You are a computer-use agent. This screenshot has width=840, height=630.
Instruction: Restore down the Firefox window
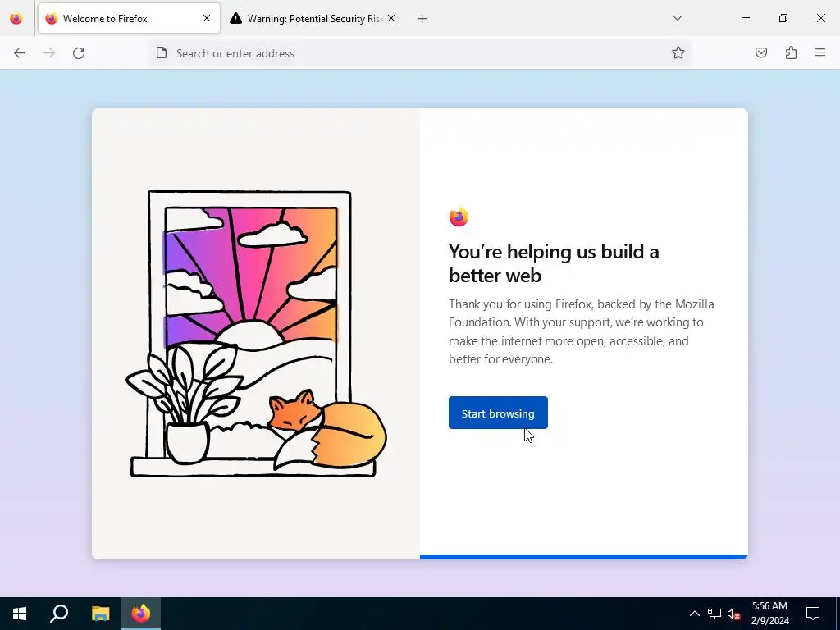click(783, 18)
